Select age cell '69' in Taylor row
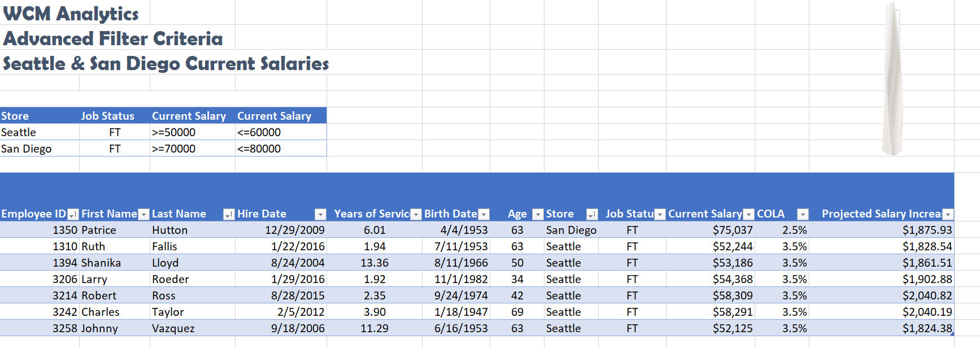Viewport: 980px width, 348px height. pyautogui.click(x=517, y=312)
